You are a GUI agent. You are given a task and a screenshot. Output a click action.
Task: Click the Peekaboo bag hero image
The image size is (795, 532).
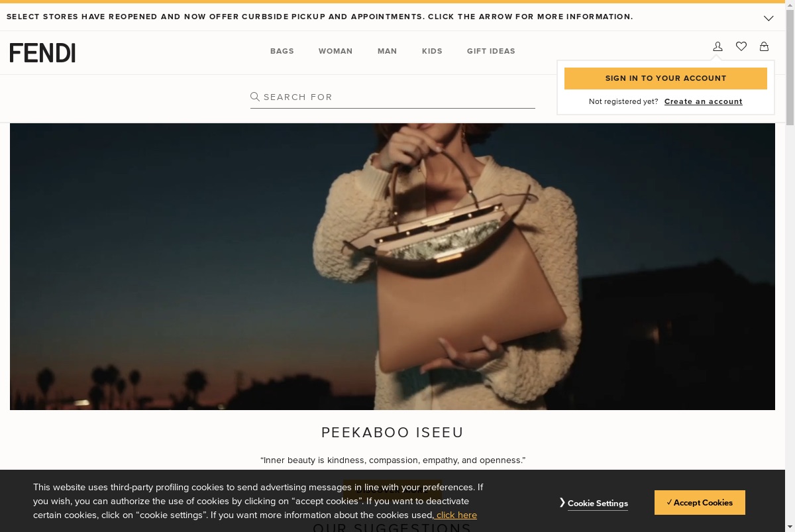[392, 266]
